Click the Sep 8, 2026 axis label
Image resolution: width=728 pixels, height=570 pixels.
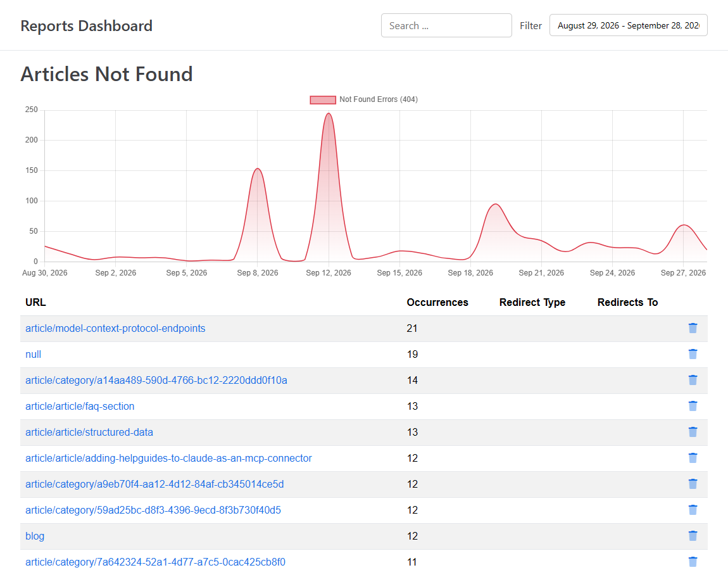click(257, 273)
